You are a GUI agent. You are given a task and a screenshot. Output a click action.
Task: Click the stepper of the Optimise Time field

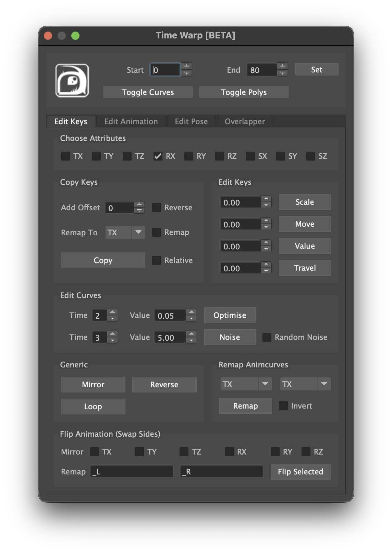pyautogui.click(x=112, y=315)
